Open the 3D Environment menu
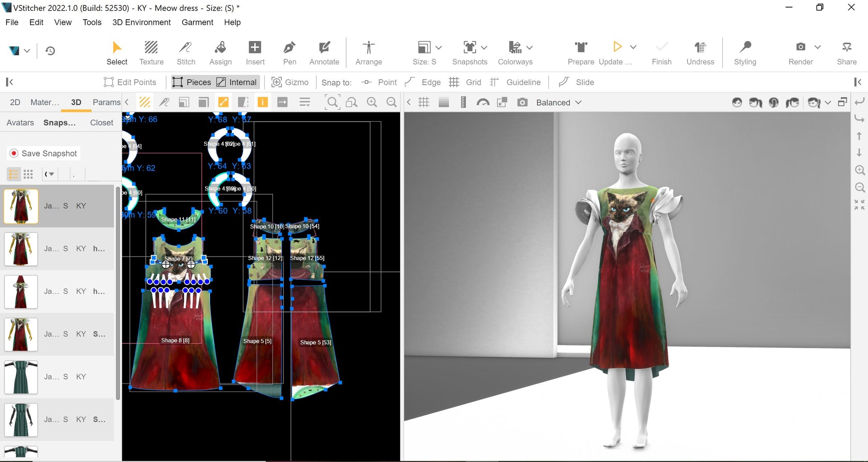This screenshot has height=462, width=868. click(x=141, y=22)
